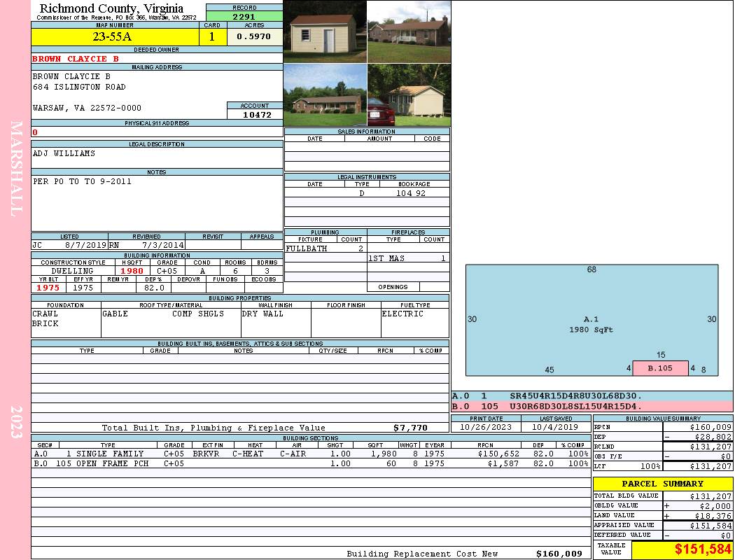Image resolution: width=735 pixels, height=560 pixels.
Task: Click the year built value 1975 in red
Action: pyautogui.click(x=48, y=288)
